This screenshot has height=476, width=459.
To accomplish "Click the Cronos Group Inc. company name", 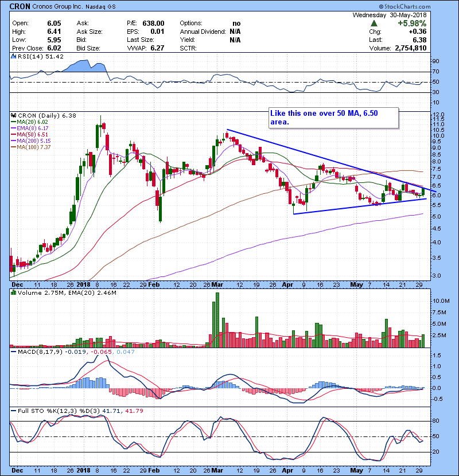I will coord(57,6).
